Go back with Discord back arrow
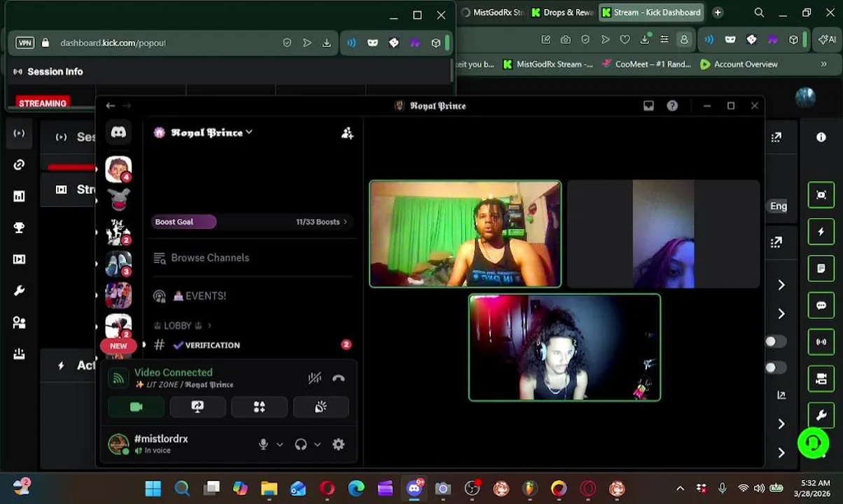843x504 pixels. point(110,106)
